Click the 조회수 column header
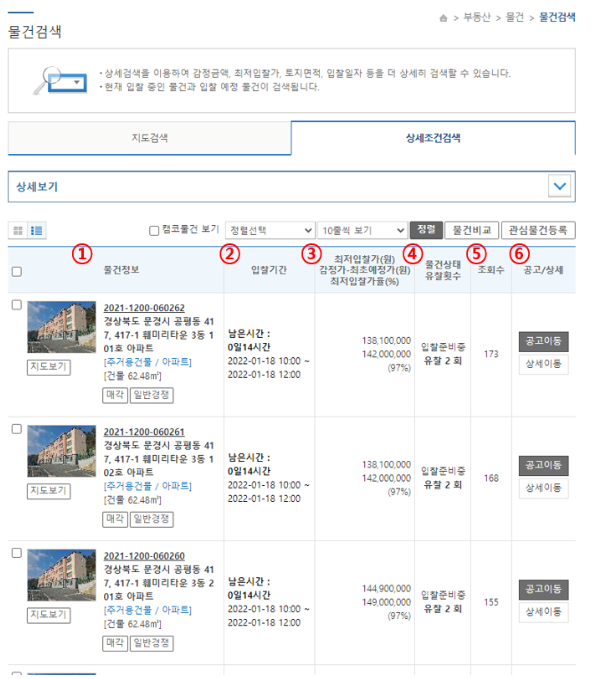599x679 pixels. (491, 270)
